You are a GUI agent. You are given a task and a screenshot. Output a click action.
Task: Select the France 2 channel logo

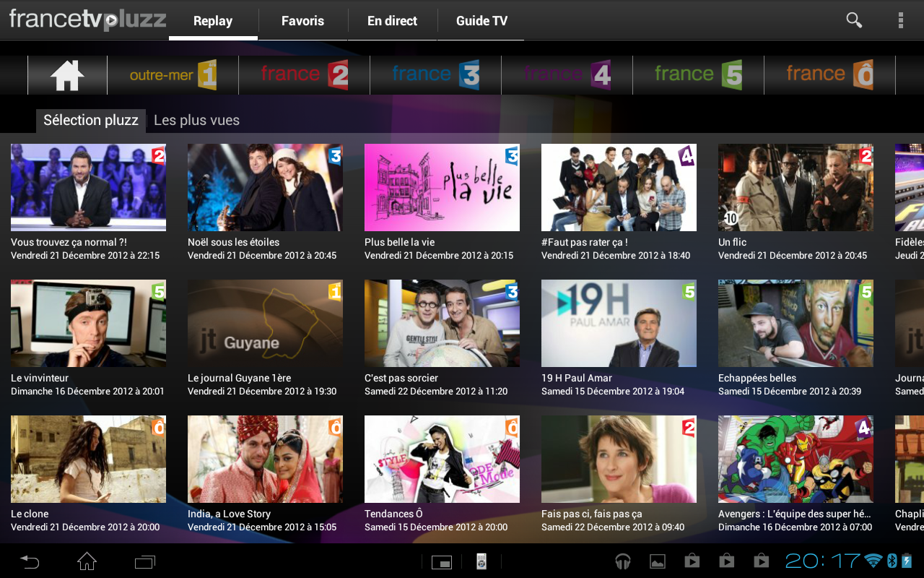[304, 75]
